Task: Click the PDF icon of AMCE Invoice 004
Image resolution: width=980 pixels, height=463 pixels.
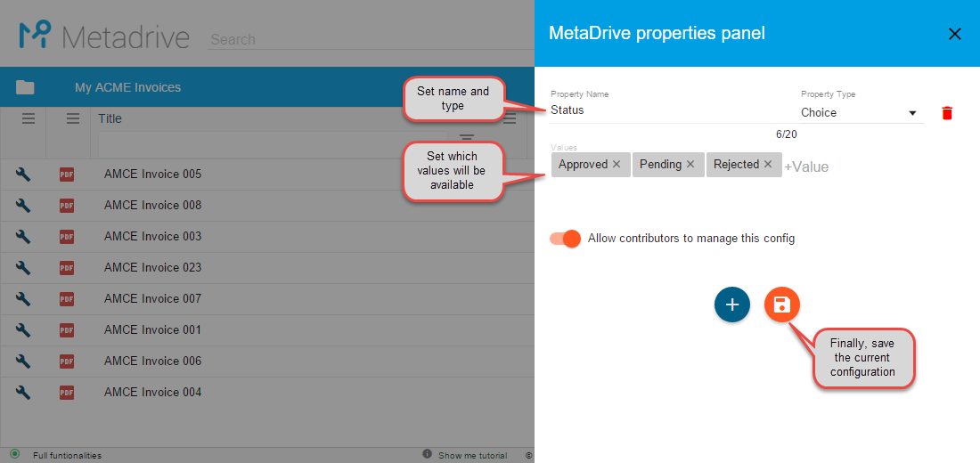Action: [x=66, y=393]
